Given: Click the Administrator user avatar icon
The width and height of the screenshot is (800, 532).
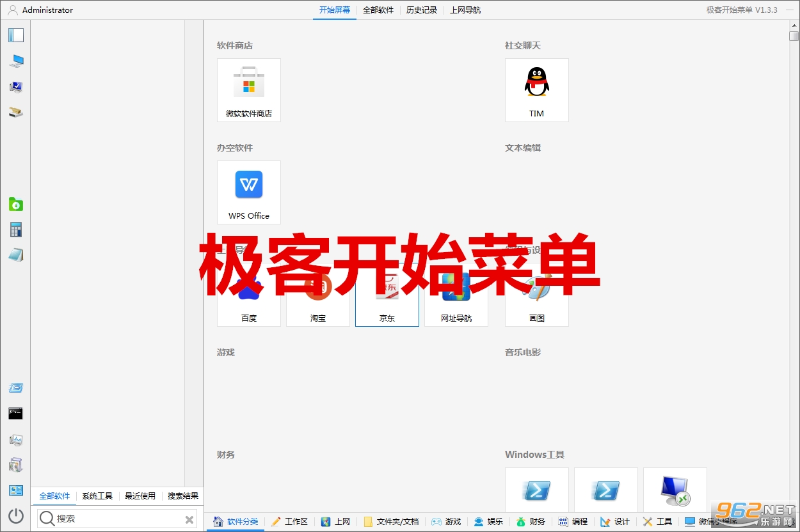Looking at the screenshot, I should [x=13, y=10].
